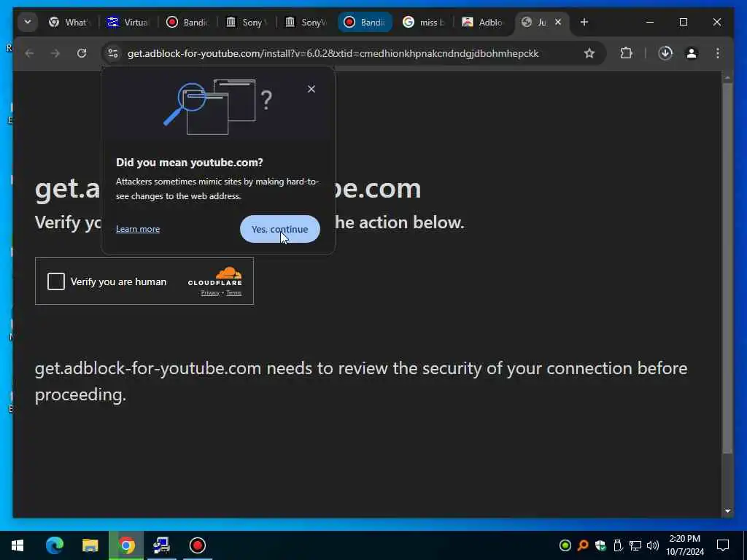Click the orange magnifier tray icon
Viewport: 747px width, 560px height.
pos(583,545)
